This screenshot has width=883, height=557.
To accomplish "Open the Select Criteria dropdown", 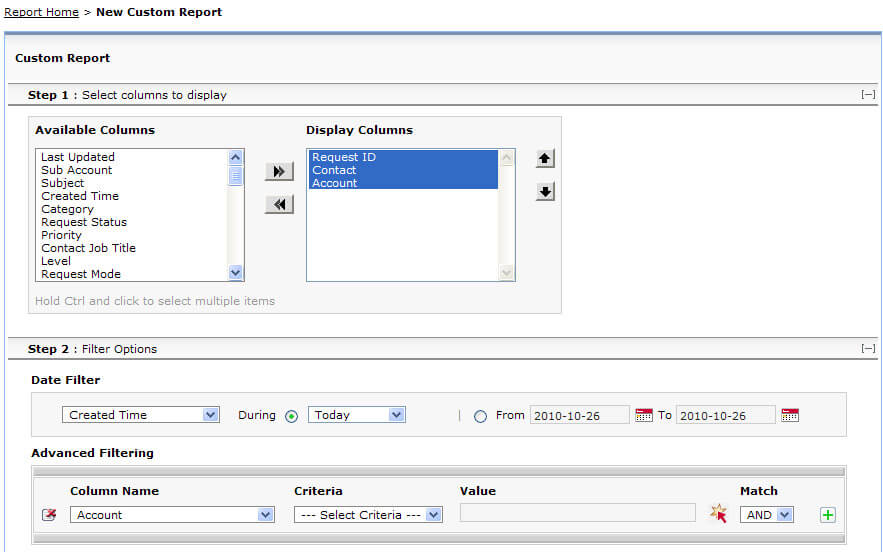I will 368,515.
